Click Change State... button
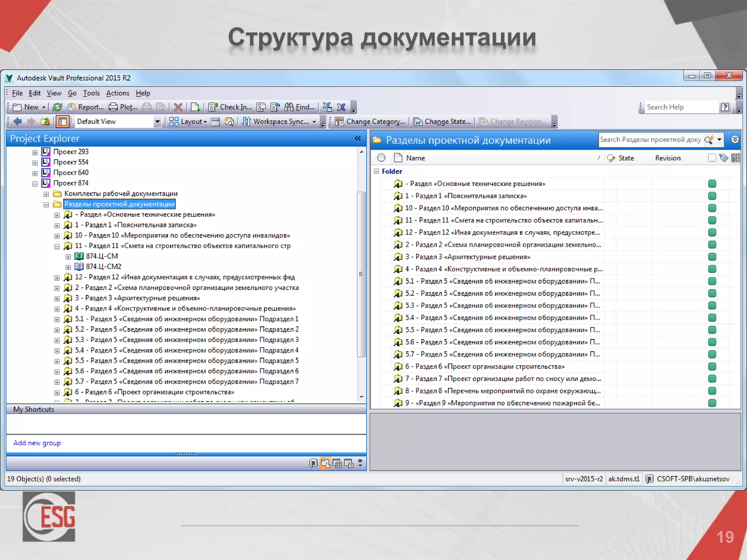Screen dimensions: 747x560 click(442, 121)
